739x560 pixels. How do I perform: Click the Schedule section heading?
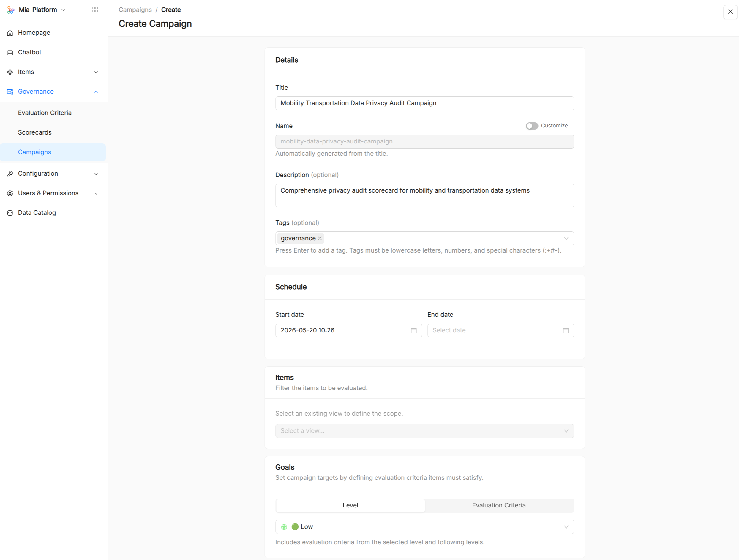point(291,287)
